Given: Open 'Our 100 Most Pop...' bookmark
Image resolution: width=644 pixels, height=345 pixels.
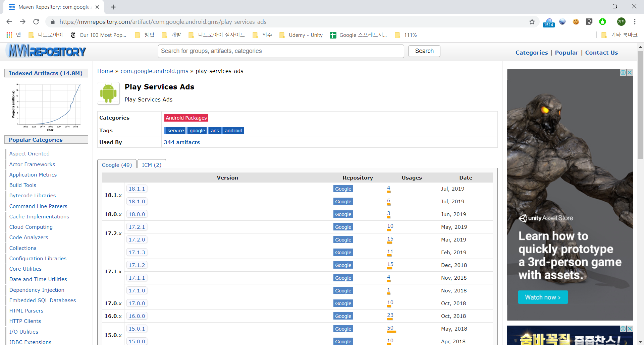Looking at the screenshot, I should pos(98,35).
